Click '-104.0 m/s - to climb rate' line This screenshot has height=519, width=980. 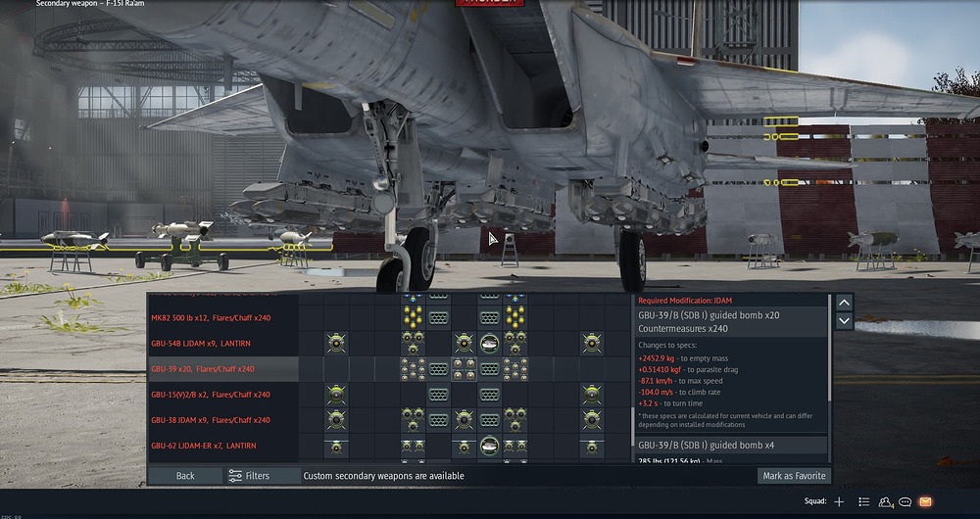coord(679,393)
